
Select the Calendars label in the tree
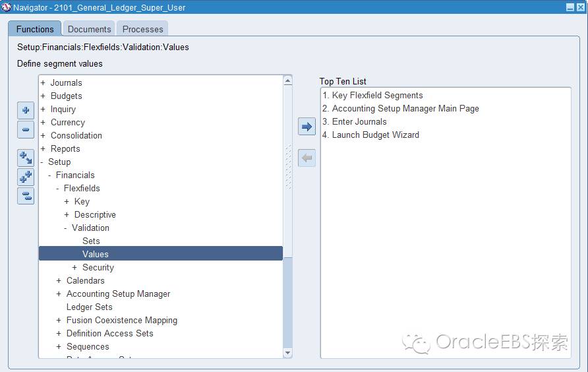(x=86, y=281)
